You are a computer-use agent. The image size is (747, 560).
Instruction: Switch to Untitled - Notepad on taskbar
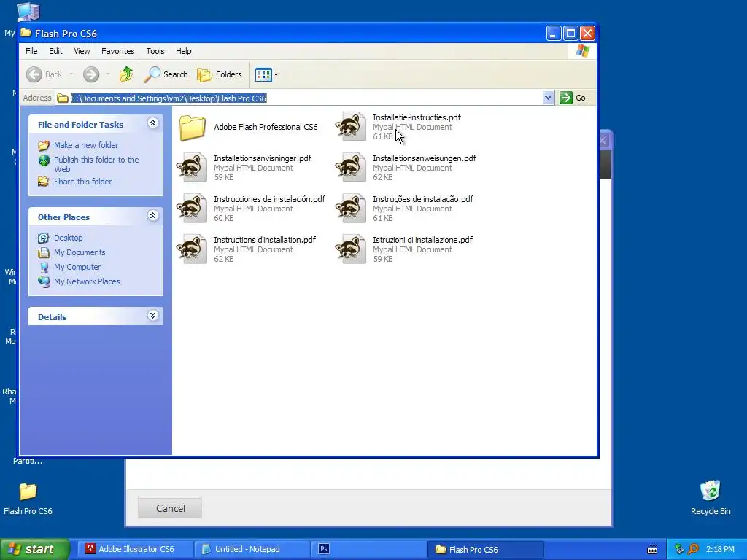click(x=252, y=549)
